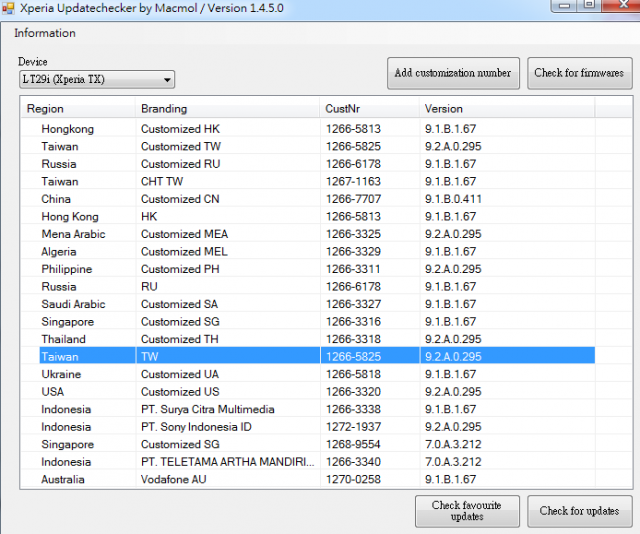This screenshot has width=640, height=534.
Task: Click CustNr 1266-3325 cell
Action: tap(353, 234)
